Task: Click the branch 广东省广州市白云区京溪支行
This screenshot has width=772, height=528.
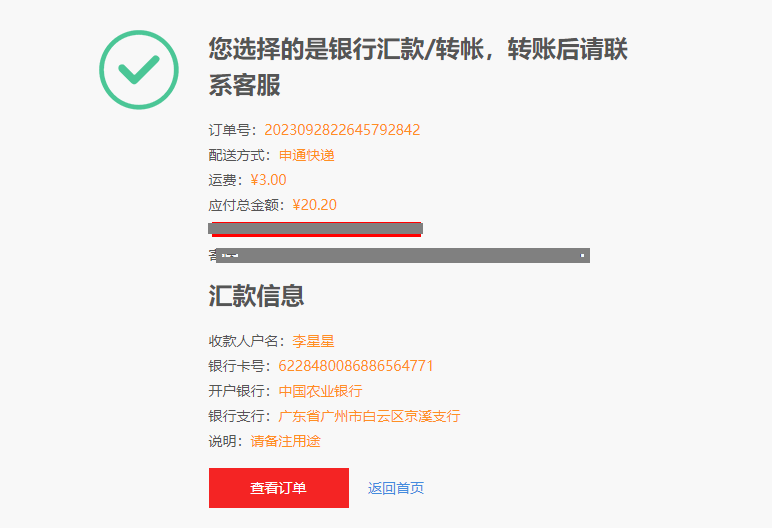Action: [369, 416]
